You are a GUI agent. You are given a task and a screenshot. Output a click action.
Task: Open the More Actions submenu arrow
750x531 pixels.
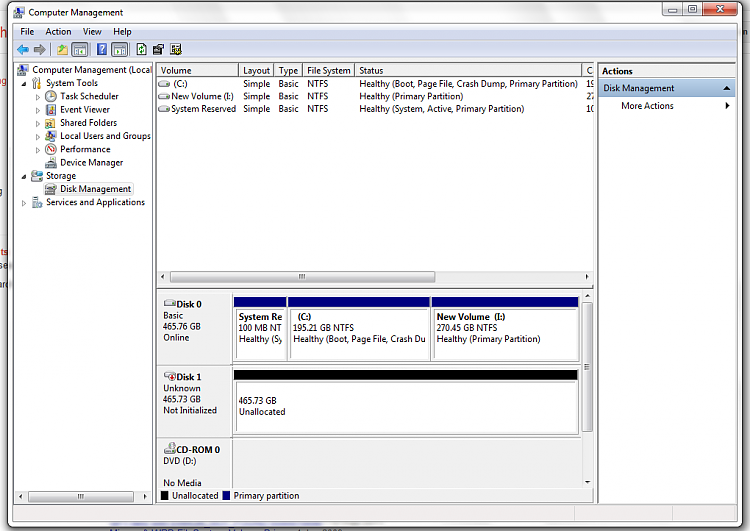(x=727, y=106)
